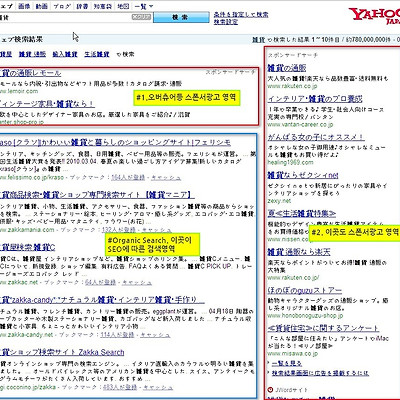Click the blue 検索 button
This screenshot has height=400, width=400.
click(x=181, y=17)
